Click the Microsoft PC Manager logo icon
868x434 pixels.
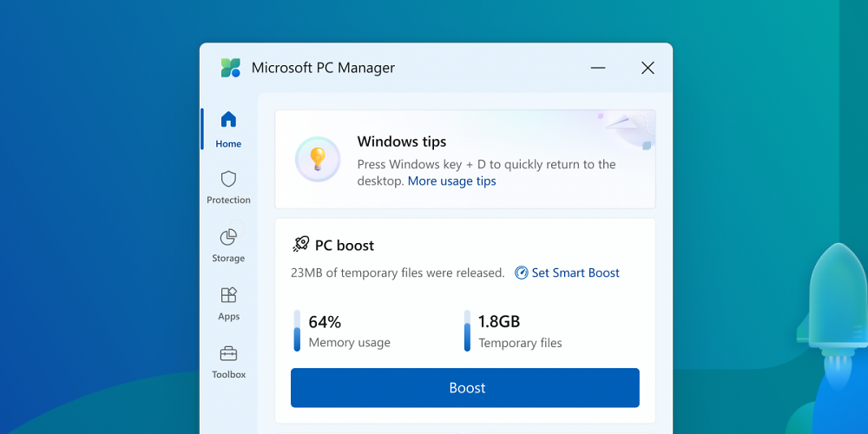231,68
